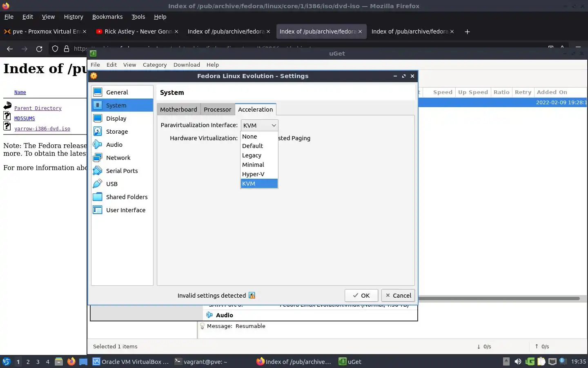Image resolution: width=588 pixels, height=368 pixels.
Task: Open the Shared Folders settings category
Action: point(122,197)
